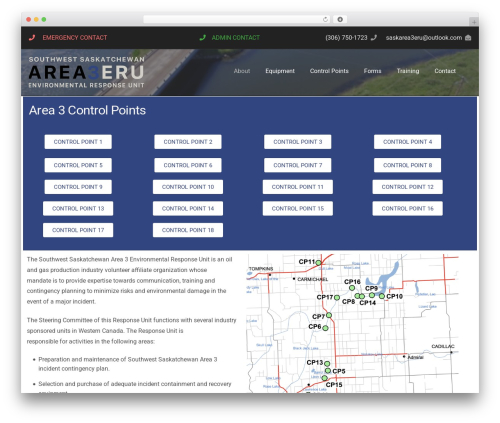
Task: Click the green Admin Contact phone icon
Action: pyautogui.click(x=202, y=38)
